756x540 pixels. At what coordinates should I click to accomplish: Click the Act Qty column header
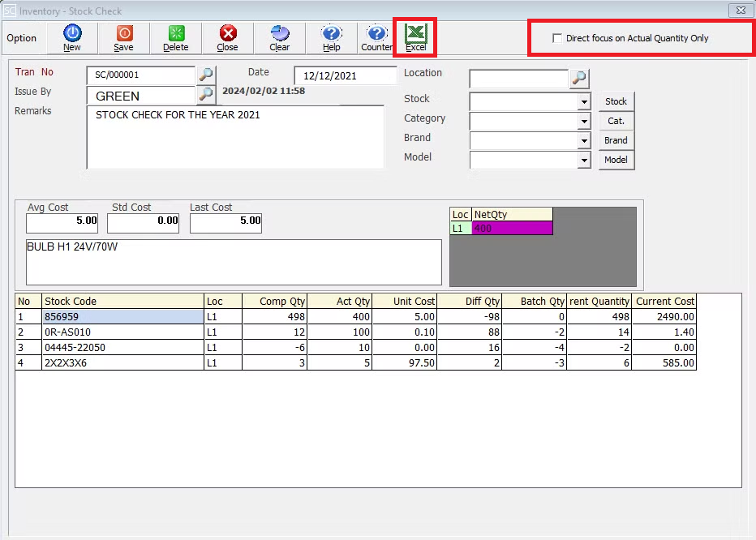click(x=339, y=302)
